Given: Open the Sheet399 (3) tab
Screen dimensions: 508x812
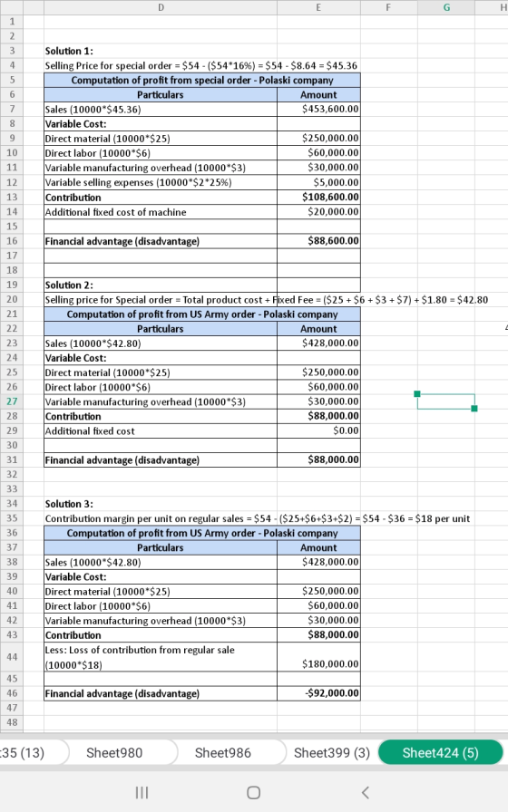Looking at the screenshot, I should tap(332, 752).
